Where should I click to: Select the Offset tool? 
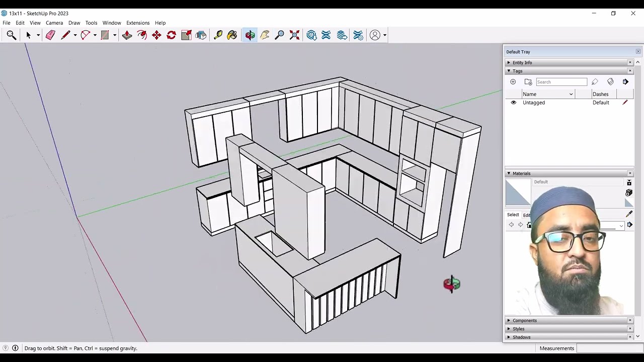coord(142,35)
